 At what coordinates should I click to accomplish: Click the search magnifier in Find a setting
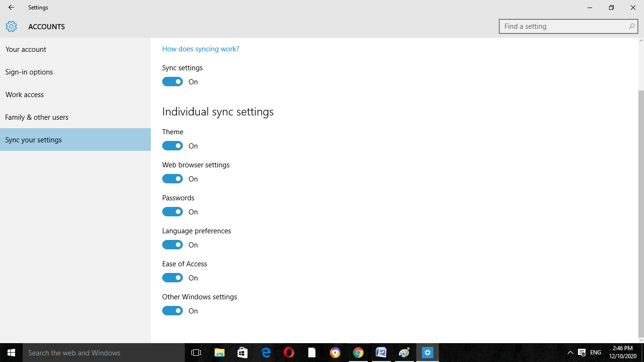pos(631,26)
